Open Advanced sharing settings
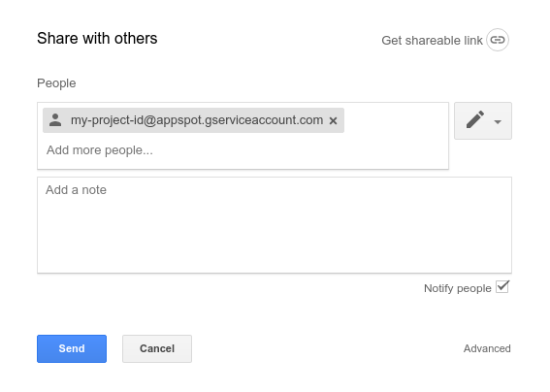 [487, 348]
